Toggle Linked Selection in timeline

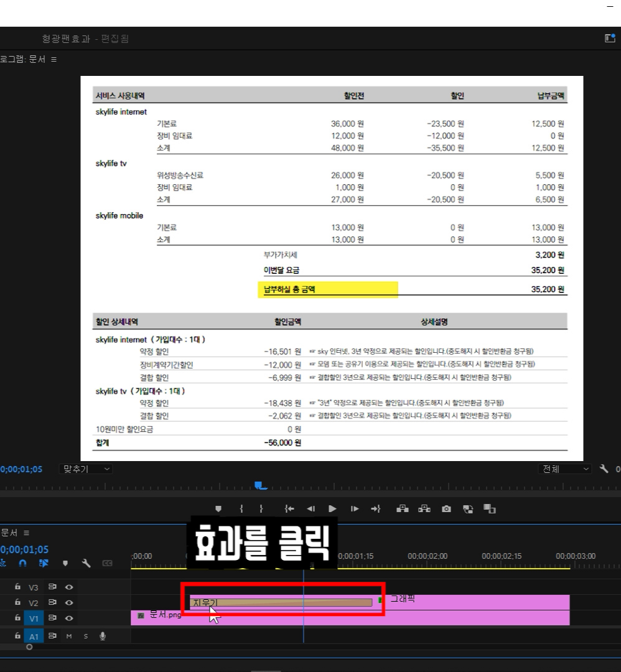(44, 563)
